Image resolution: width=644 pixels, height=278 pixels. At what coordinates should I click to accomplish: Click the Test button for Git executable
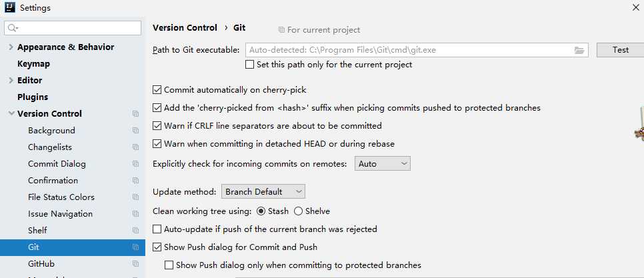click(620, 50)
